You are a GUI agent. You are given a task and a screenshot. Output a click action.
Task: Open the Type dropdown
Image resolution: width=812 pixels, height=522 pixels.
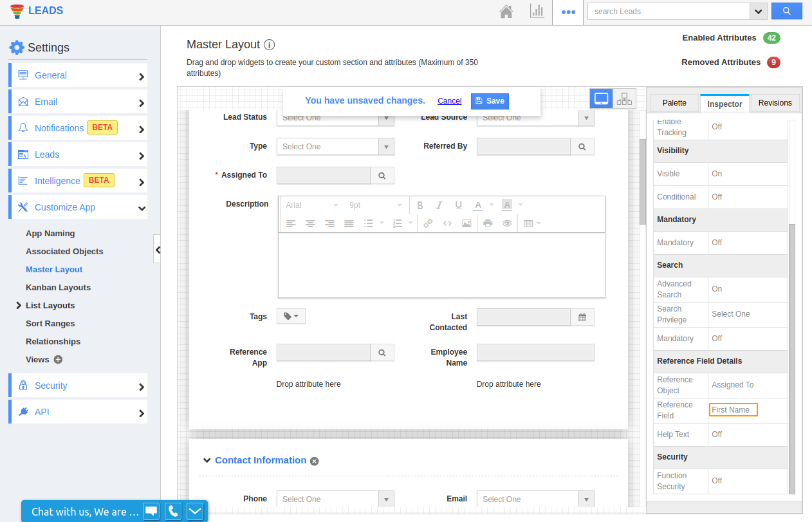pos(335,147)
